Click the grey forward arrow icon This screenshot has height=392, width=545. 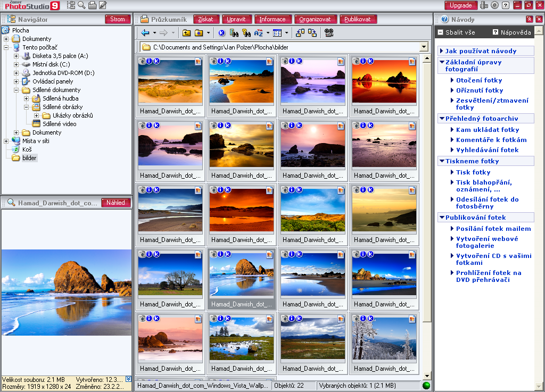tap(163, 32)
